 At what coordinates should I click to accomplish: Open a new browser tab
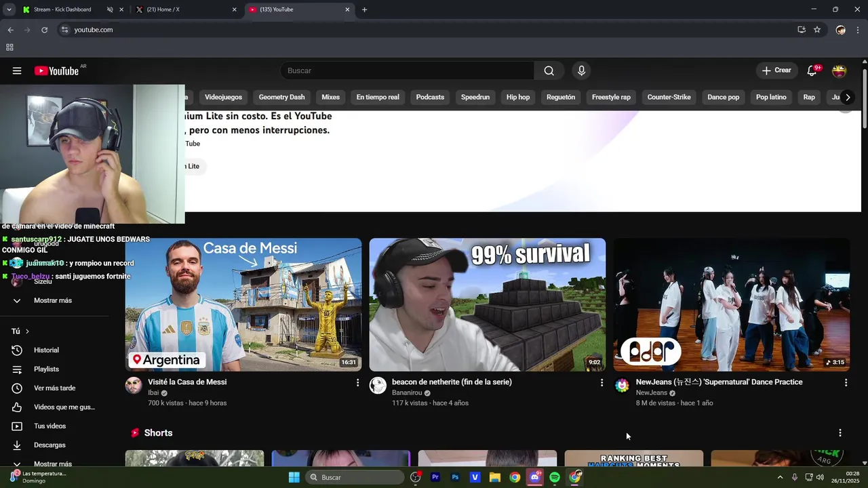pyautogui.click(x=364, y=9)
